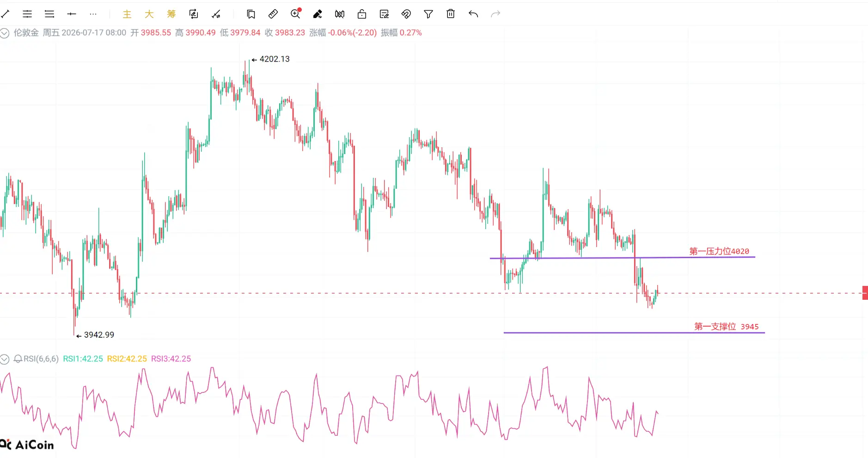Open more drawing tools ellipsis menu
The height and width of the screenshot is (458, 868).
tap(93, 14)
